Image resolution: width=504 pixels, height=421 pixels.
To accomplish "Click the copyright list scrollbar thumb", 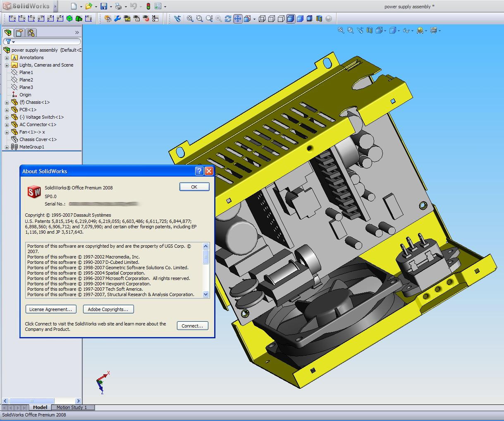I will 206,257.
